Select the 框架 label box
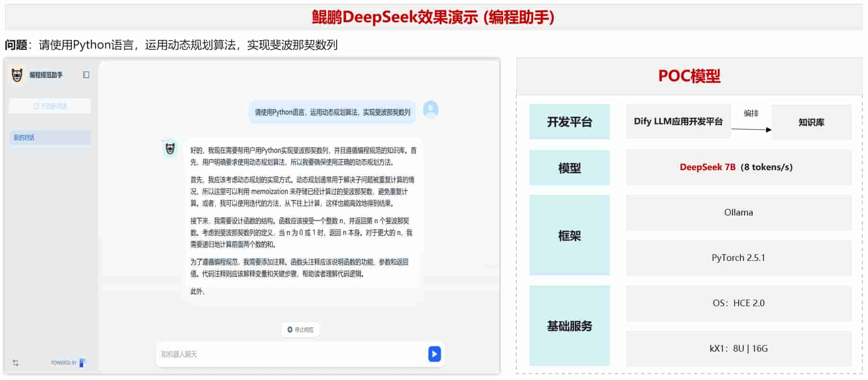The width and height of the screenshot is (868, 380). pos(570,235)
